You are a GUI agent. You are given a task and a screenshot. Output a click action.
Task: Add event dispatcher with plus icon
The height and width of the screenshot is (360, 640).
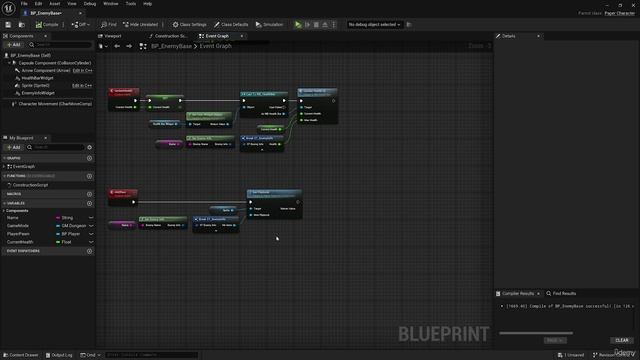point(89,251)
